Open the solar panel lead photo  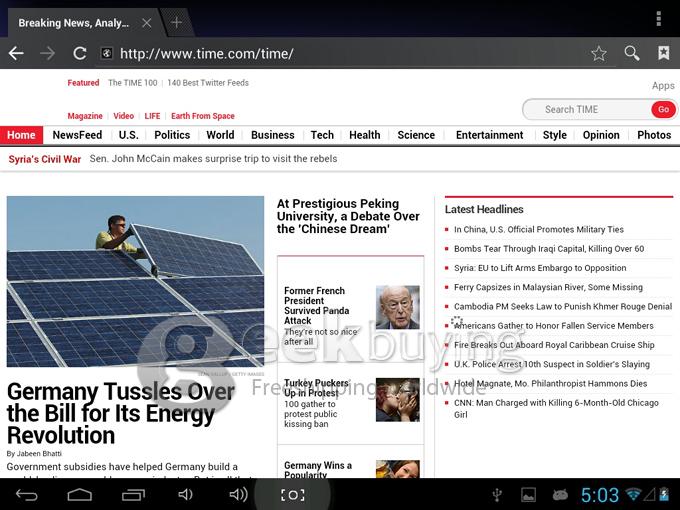tap(135, 281)
